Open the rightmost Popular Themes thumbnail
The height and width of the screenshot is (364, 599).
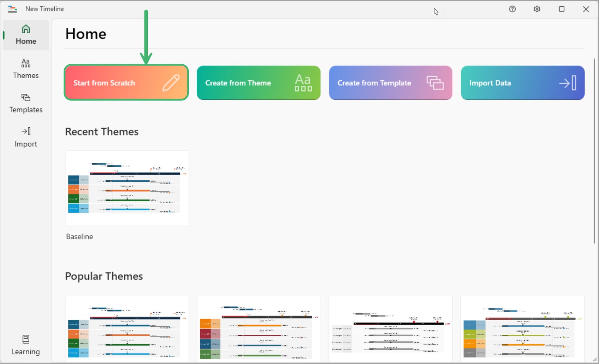click(x=522, y=329)
